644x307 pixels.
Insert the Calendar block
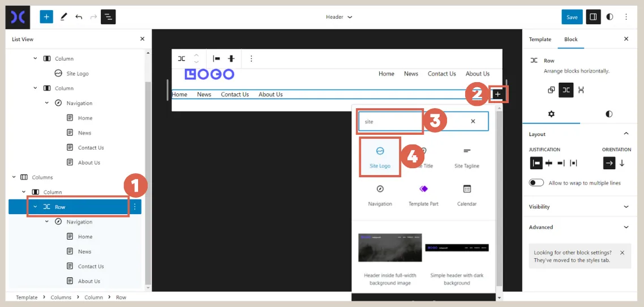tap(467, 195)
